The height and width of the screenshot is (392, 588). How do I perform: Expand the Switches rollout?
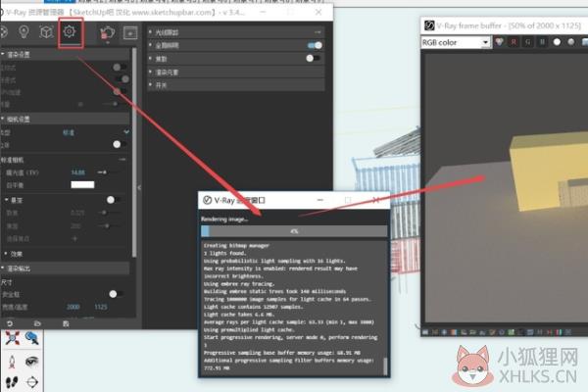click(236, 85)
